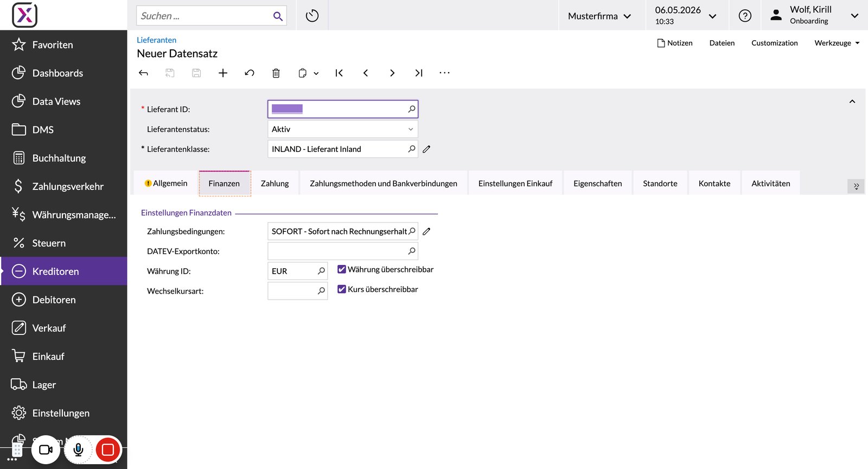Image resolution: width=868 pixels, height=469 pixels.
Task: Open the Customization menu
Action: click(775, 43)
